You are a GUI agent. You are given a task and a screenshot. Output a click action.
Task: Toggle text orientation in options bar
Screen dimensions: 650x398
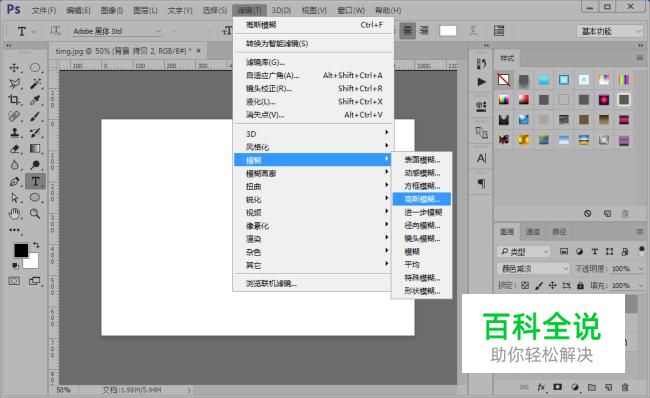tap(55, 30)
